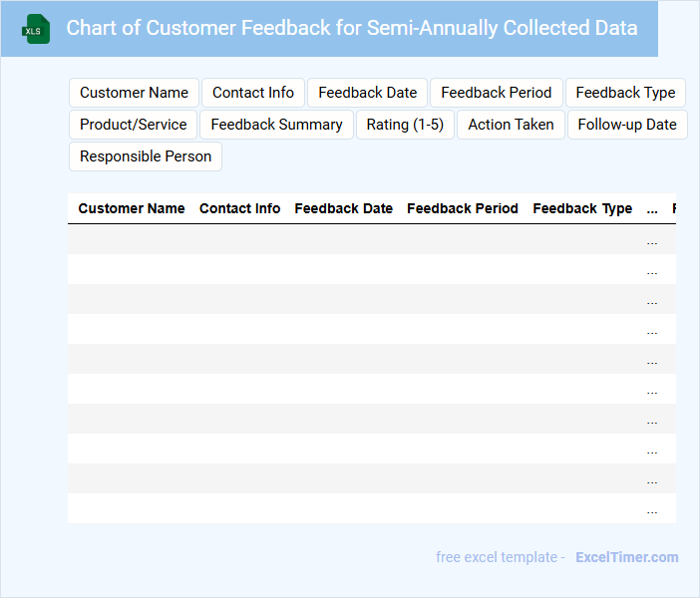Viewport: 700px width, 598px height.
Task: Expand hidden columns via header ellipsis
Action: [x=652, y=209]
